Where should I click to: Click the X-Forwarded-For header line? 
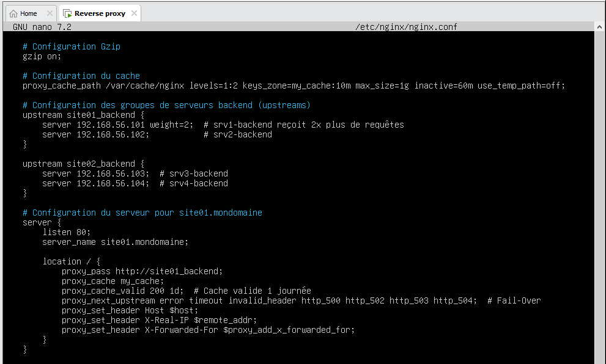tap(208, 330)
